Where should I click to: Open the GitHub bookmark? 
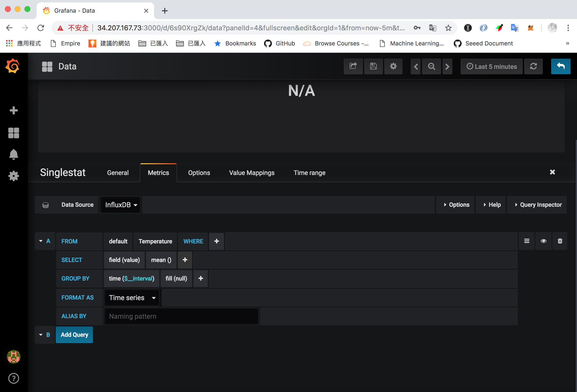[279, 44]
